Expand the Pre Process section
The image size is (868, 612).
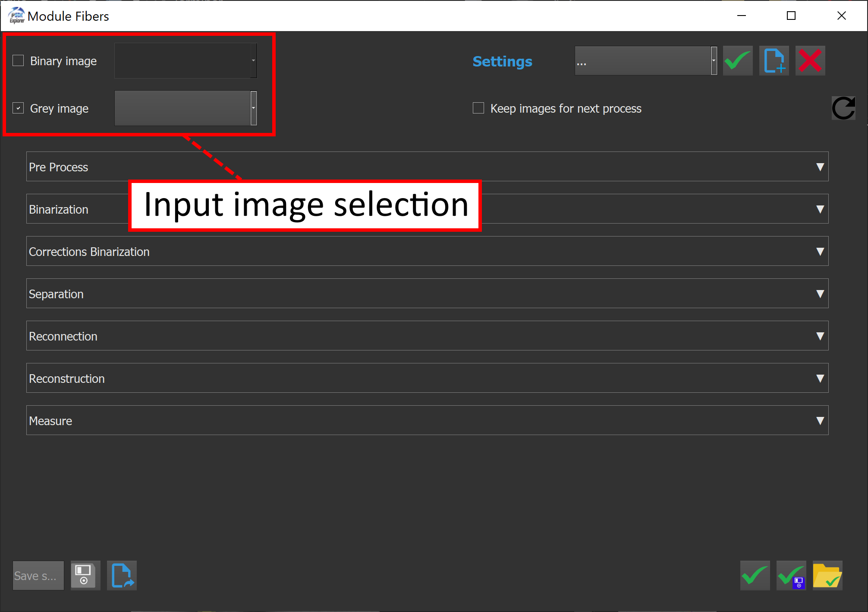[427, 167]
